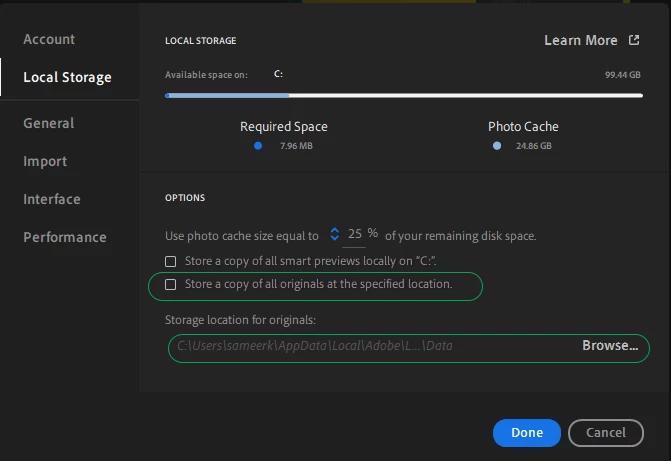Click the 7.96 MB required space value
The width and height of the screenshot is (671, 461).
click(296, 146)
